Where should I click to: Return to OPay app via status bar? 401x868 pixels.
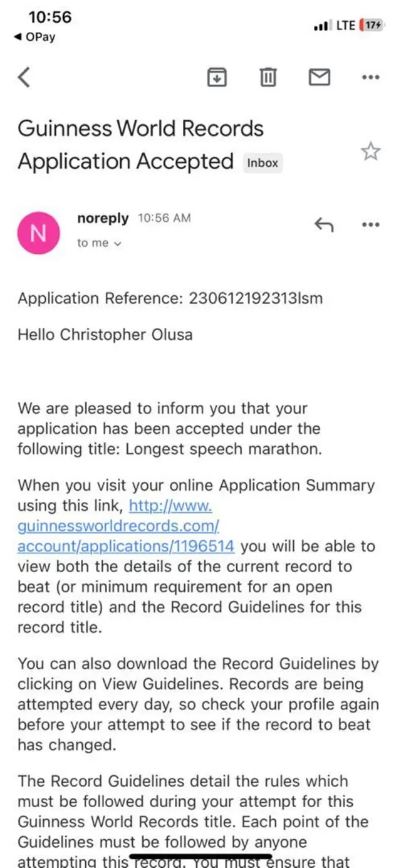[34, 38]
